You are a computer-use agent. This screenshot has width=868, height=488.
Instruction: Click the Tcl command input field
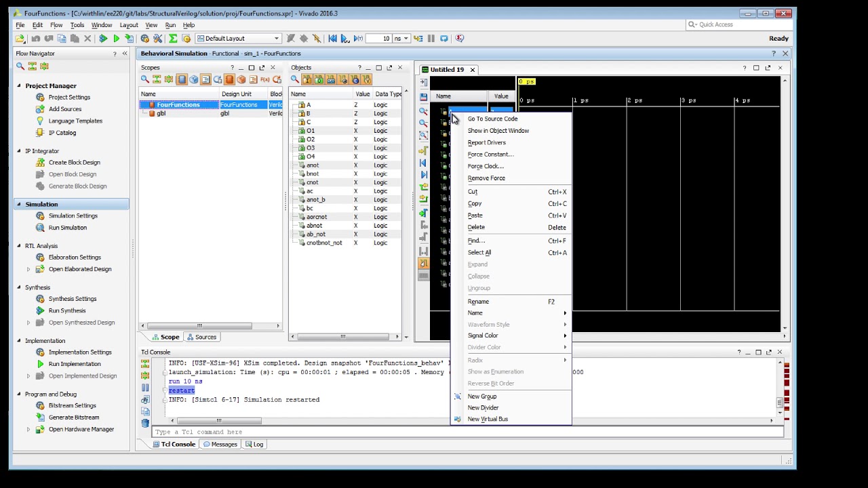468,432
